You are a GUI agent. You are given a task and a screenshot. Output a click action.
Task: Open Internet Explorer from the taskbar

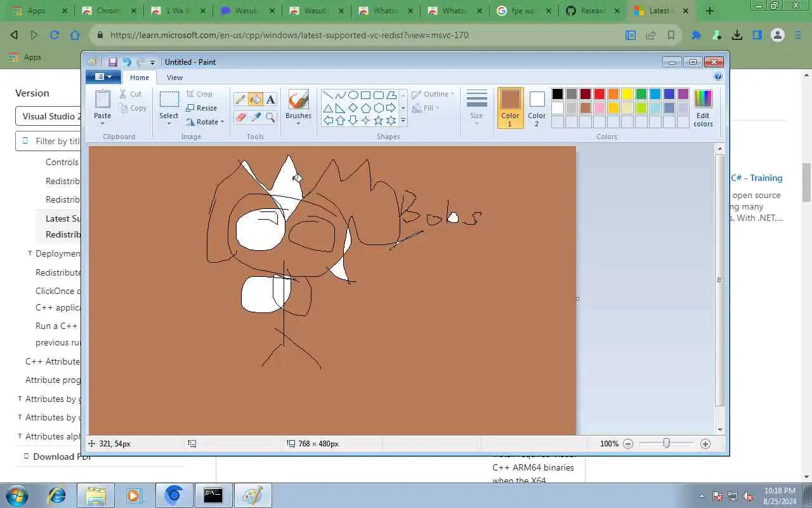point(56,495)
